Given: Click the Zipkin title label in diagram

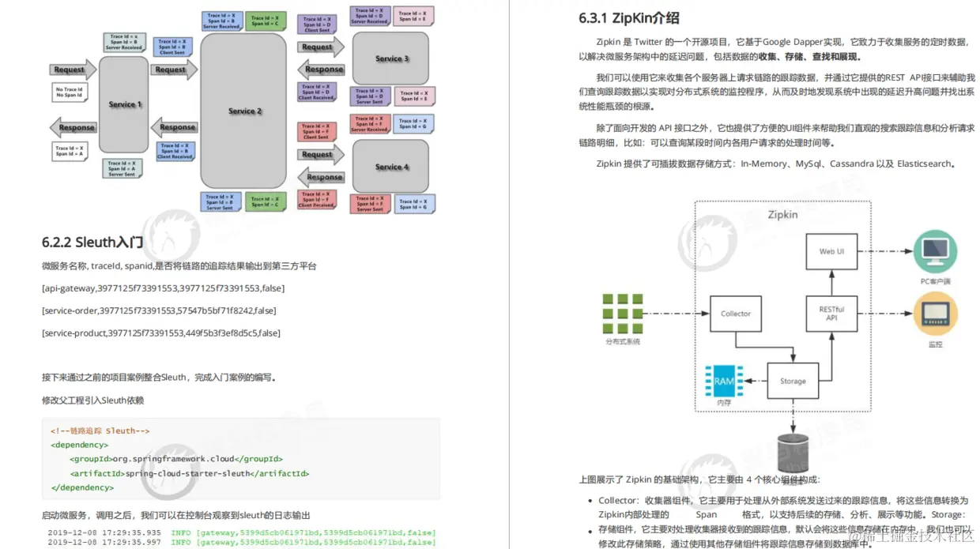Looking at the screenshot, I should point(782,214).
